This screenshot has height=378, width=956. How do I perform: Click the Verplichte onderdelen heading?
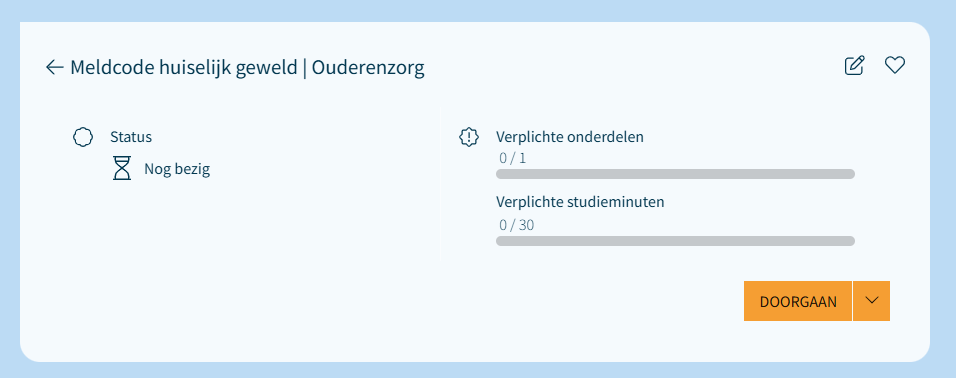(569, 137)
